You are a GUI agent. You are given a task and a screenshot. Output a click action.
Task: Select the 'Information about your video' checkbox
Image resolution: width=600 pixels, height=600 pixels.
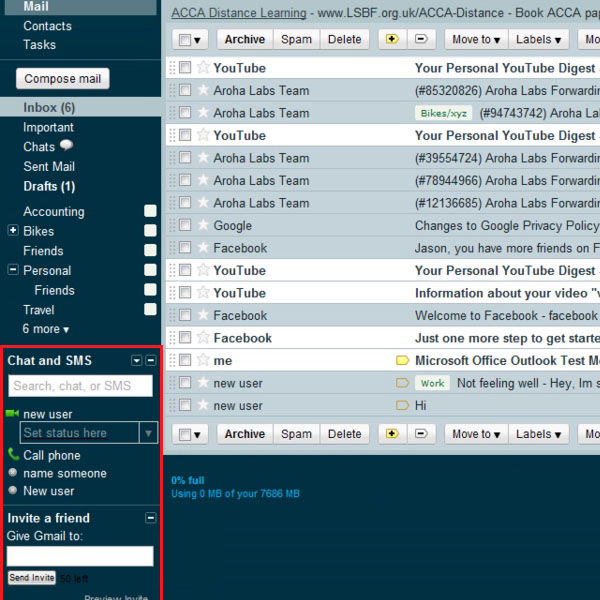[x=185, y=292]
